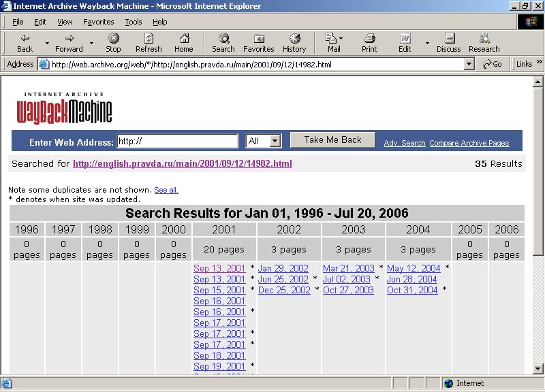Show the History toolbar clock icon
The width and height of the screenshot is (545, 392).
coord(295,38)
